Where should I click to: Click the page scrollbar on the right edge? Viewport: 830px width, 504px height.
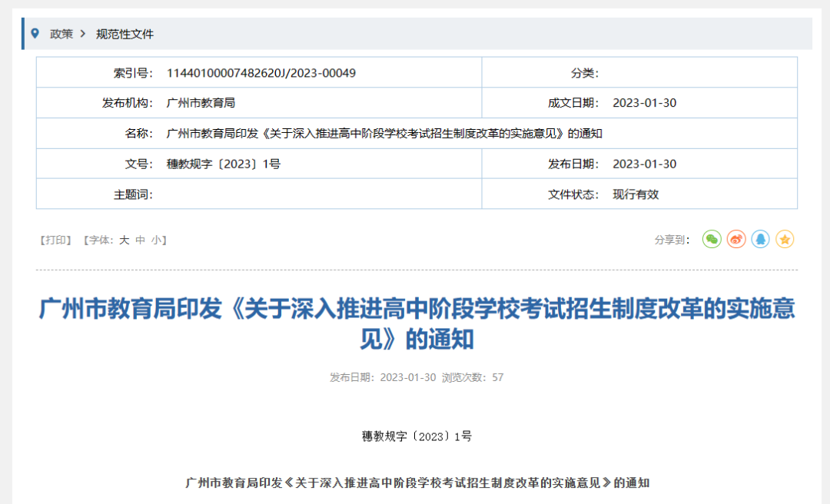pyautogui.click(x=826, y=252)
